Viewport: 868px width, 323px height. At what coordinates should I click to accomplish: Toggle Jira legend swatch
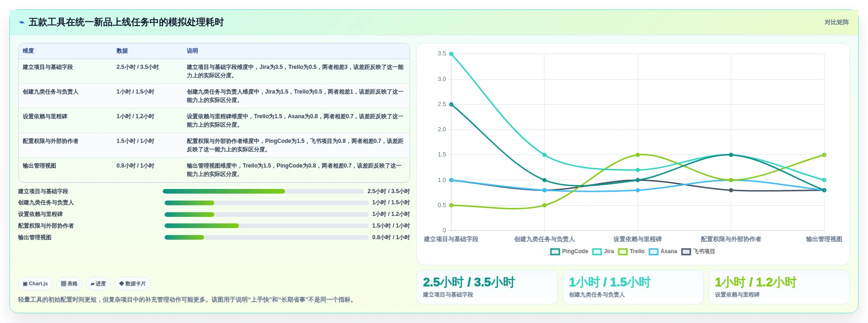point(597,252)
